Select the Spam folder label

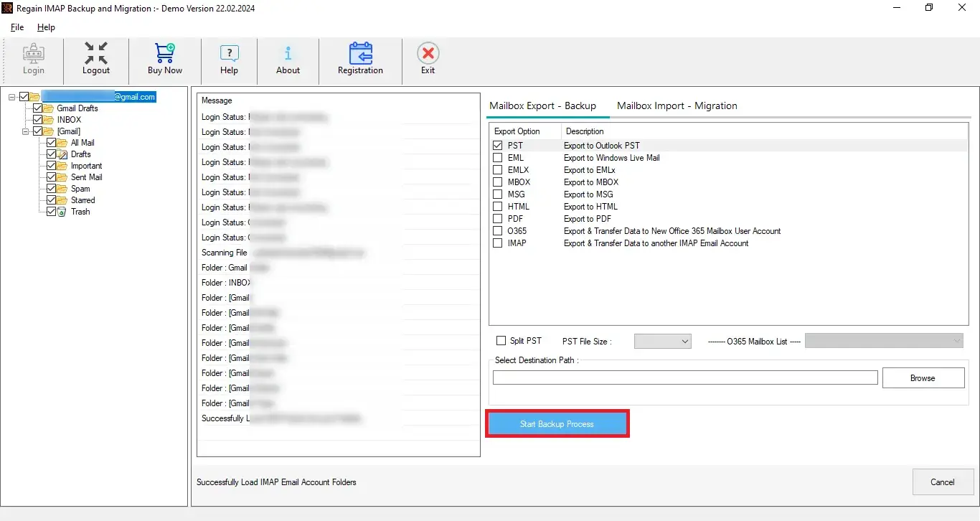coord(80,189)
